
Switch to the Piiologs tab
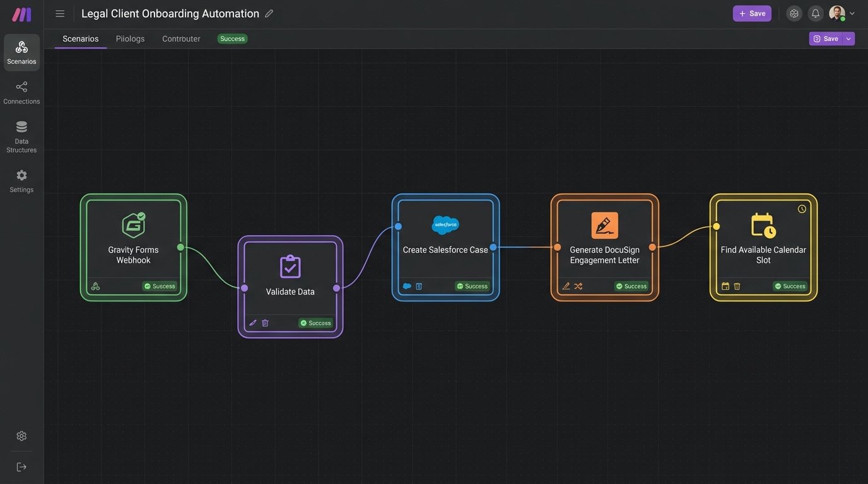(130, 38)
